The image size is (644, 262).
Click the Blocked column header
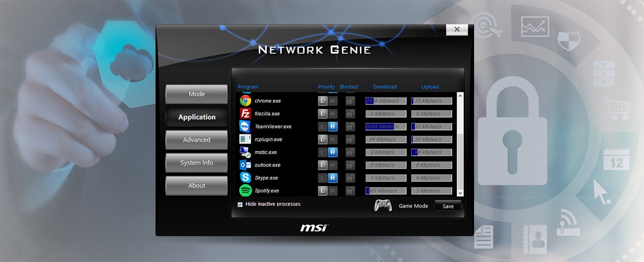tap(349, 87)
